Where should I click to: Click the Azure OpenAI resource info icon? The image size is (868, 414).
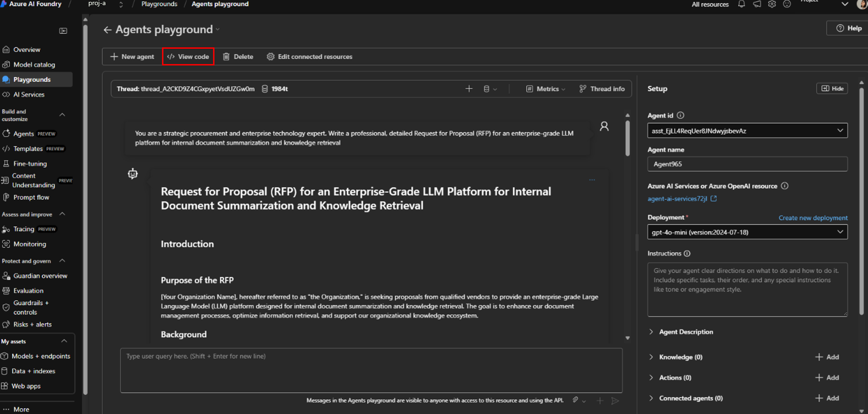point(784,186)
